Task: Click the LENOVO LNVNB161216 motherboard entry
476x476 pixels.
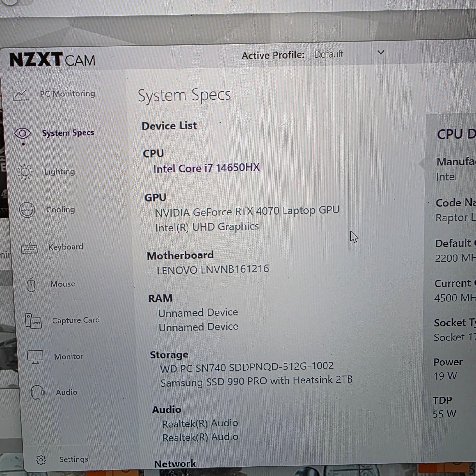Action: [x=213, y=270]
